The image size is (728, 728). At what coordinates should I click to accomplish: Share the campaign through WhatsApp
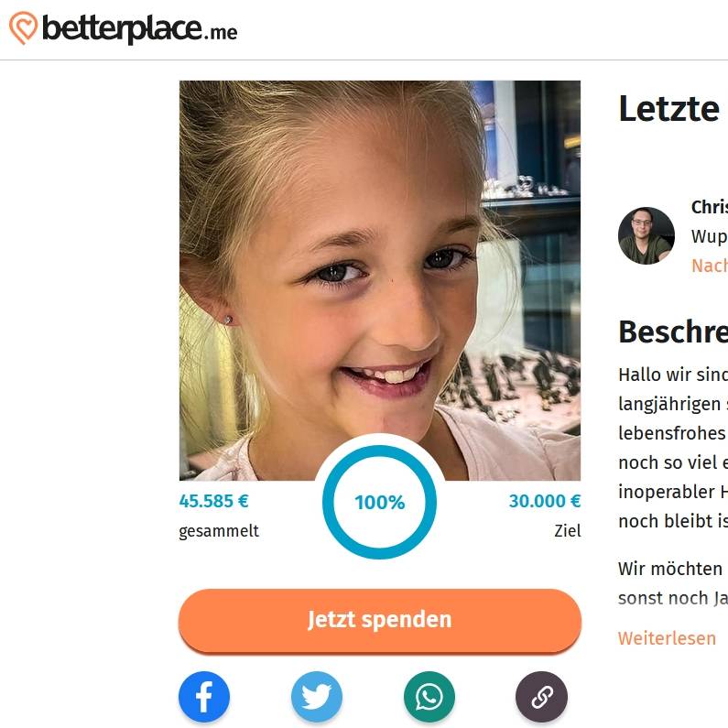pyautogui.click(x=429, y=697)
